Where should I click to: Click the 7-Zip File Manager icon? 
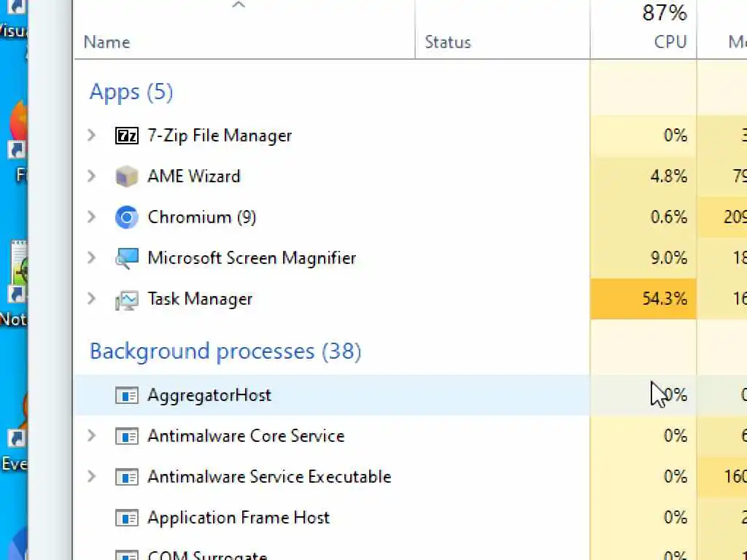tap(127, 136)
